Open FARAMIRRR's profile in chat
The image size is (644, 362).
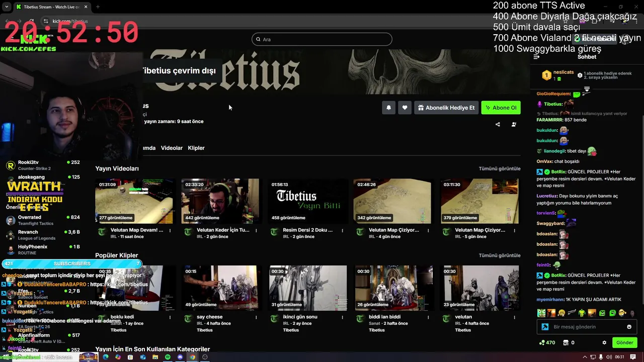[x=550, y=120]
